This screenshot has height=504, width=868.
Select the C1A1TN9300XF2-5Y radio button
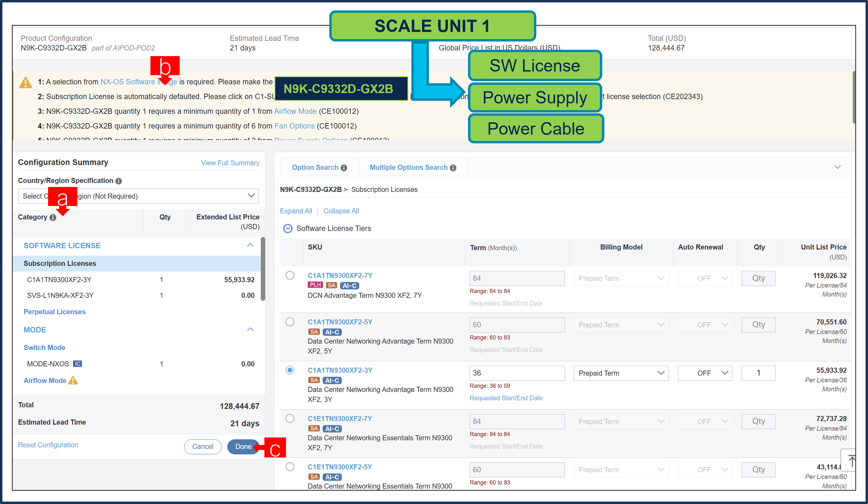[290, 322]
